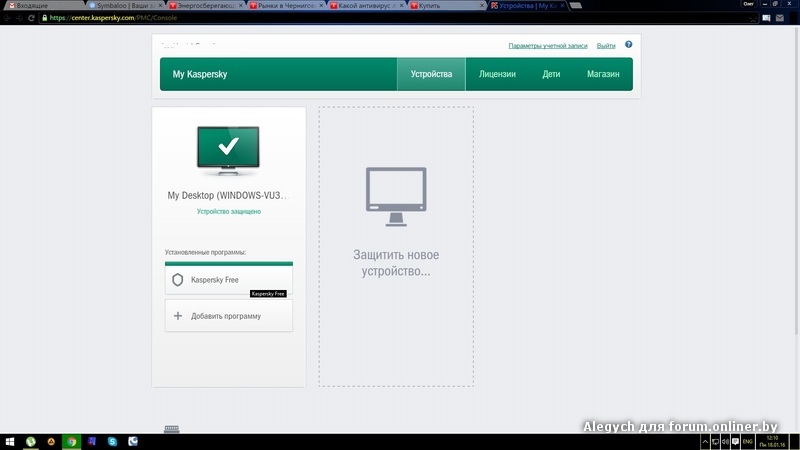Screen dimensions: 800x450
Task: Click the protected desktop monitor icon
Action: [x=228, y=150]
